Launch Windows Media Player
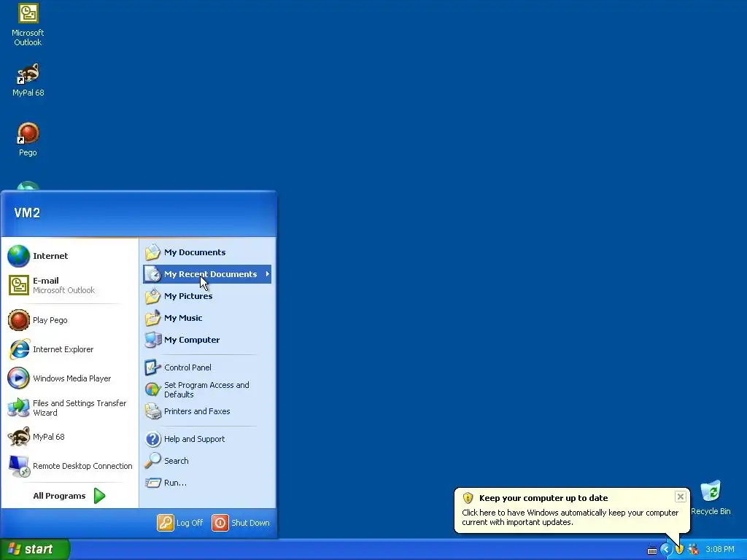Viewport: 747px width, 560px height. point(69,378)
